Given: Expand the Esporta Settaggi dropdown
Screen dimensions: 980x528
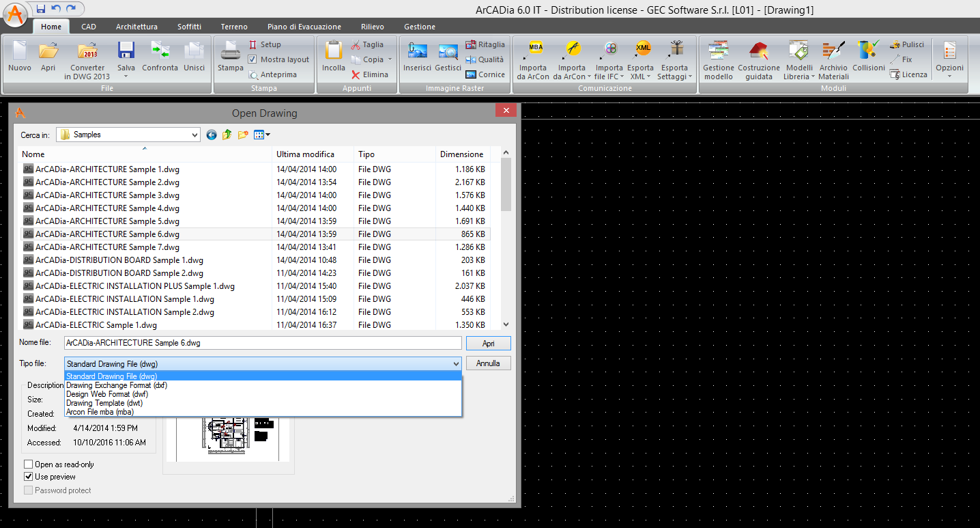Looking at the screenshot, I should (x=690, y=77).
